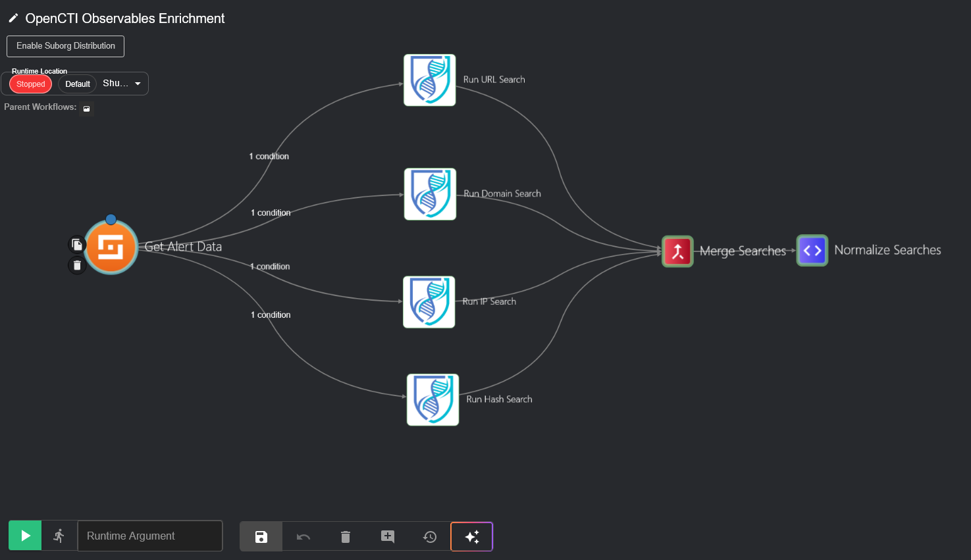The width and height of the screenshot is (971, 560).
Task: Save the workflow with the floppy disk icon
Action: 261,536
